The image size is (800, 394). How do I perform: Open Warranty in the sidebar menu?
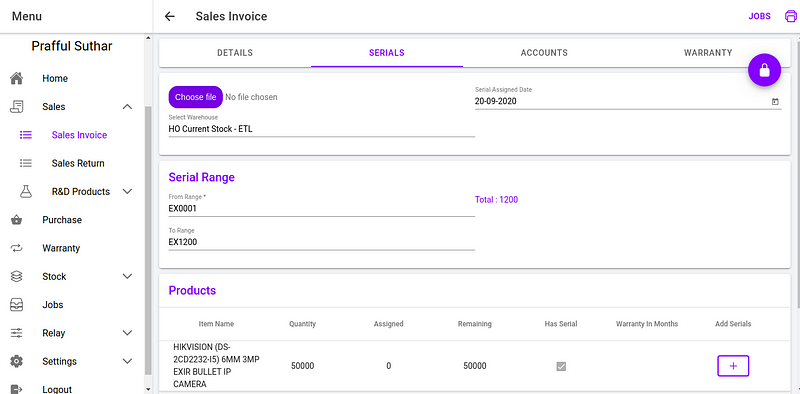(61, 248)
